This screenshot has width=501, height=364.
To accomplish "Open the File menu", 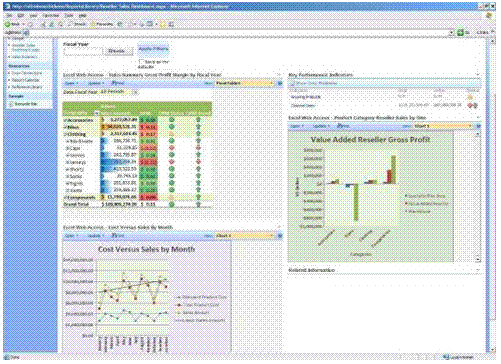I will 9,15.
